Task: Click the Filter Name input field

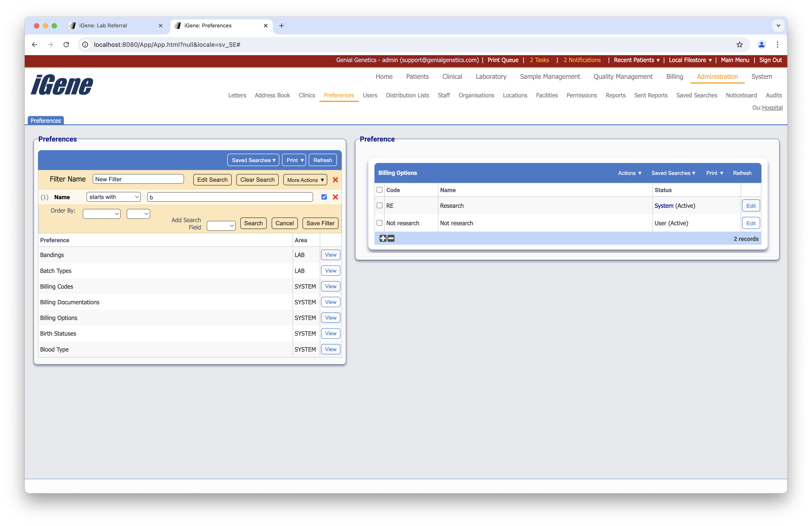Action: click(x=138, y=179)
